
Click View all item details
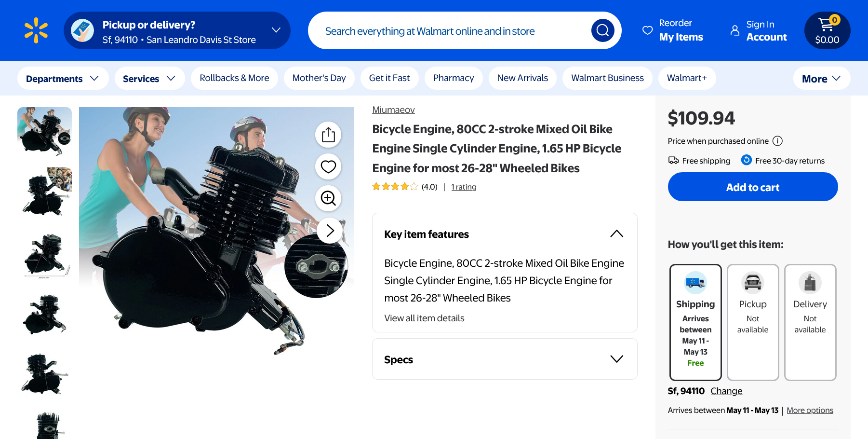[424, 318]
